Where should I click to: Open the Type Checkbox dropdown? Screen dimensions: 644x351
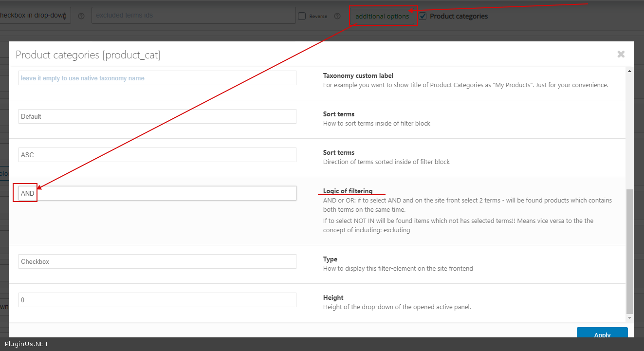pyautogui.click(x=157, y=261)
